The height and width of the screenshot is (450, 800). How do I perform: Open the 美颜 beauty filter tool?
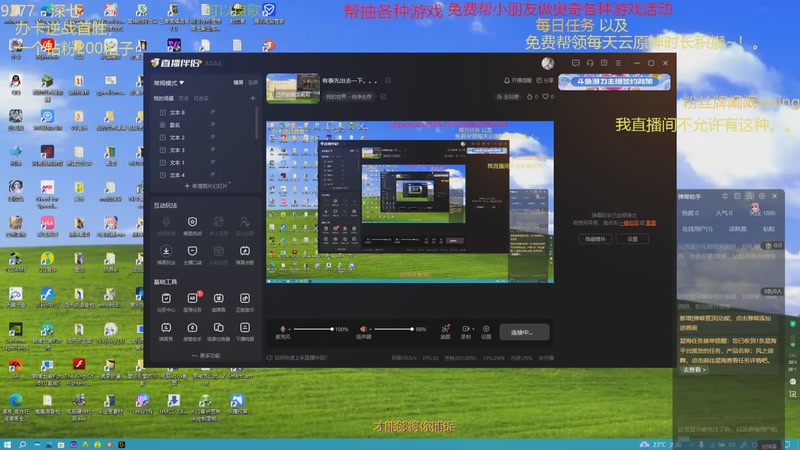tap(445, 332)
